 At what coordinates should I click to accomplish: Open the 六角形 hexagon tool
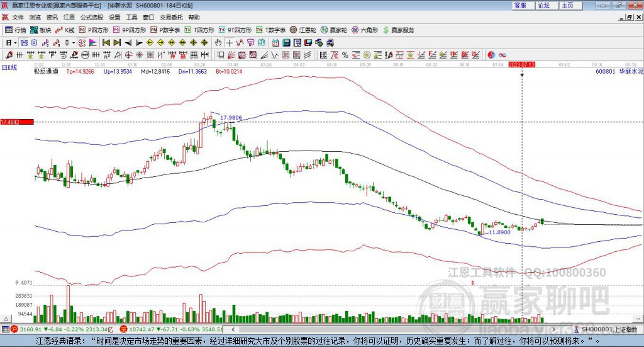[x=365, y=30]
